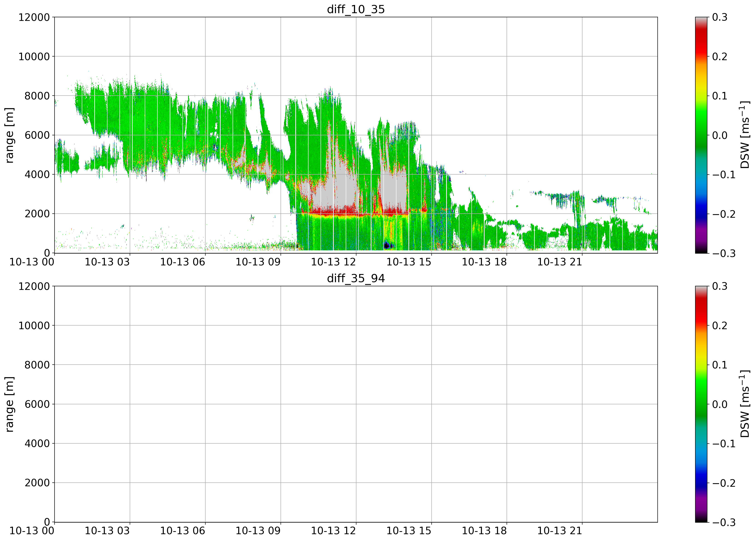Image resolution: width=756 pixels, height=541 pixels.
Task: Click the 2000 y-tick label in diff_10_35
Action: [37, 214]
